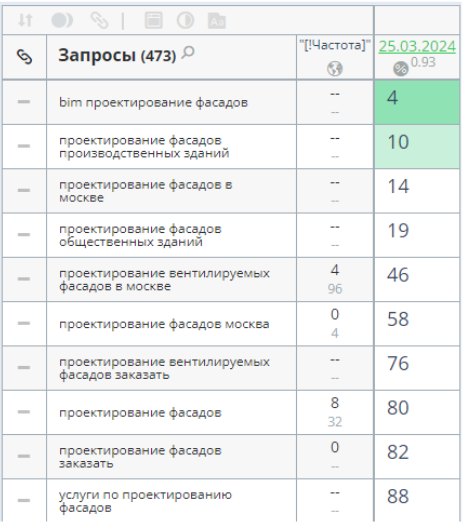This screenshot has width=465, height=530.
Task: Click the percent icon under the date
Action: point(400,69)
